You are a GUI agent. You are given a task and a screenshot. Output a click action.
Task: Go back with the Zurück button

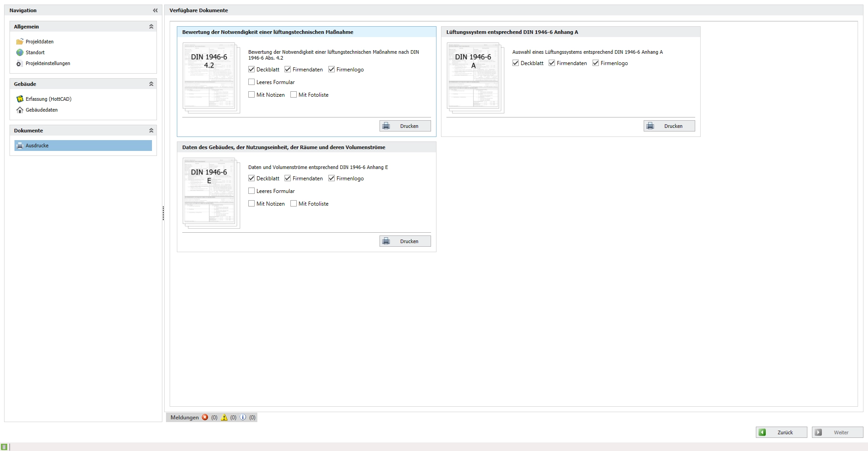point(781,432)
